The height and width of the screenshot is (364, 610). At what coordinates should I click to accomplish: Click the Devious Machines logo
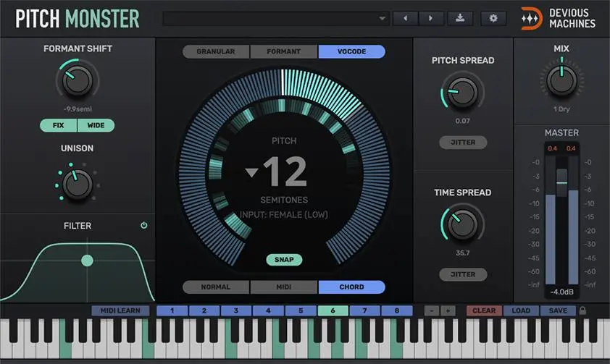559,18
